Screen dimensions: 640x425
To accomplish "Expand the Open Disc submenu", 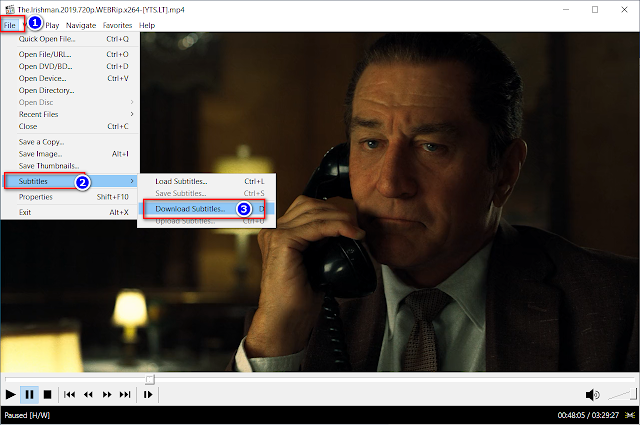I will 71,102.
